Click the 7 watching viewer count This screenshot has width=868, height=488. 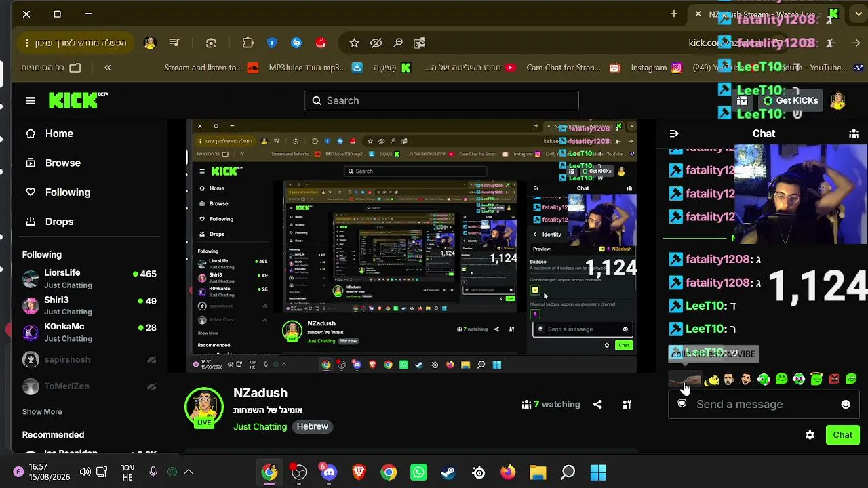pyautogui.click(x=551, y=405)
